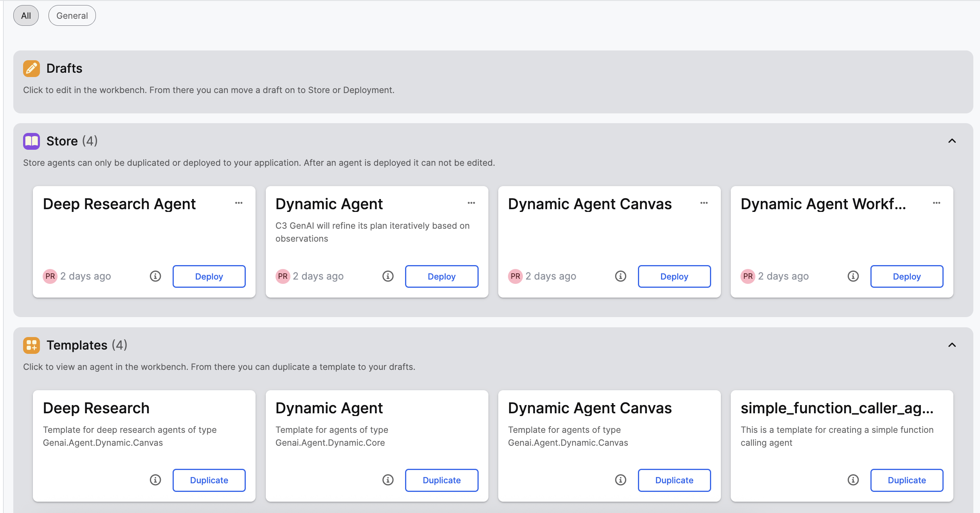Open three-dot menu on Deep Research Agent
Viewport: 980px width, 513px height.
pyautogui.click(x=239, y=203)
